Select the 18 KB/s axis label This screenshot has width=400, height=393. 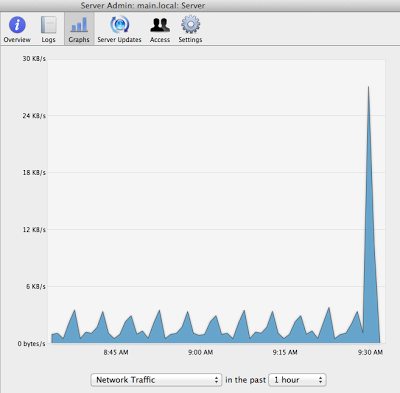(x=34, y=172)
